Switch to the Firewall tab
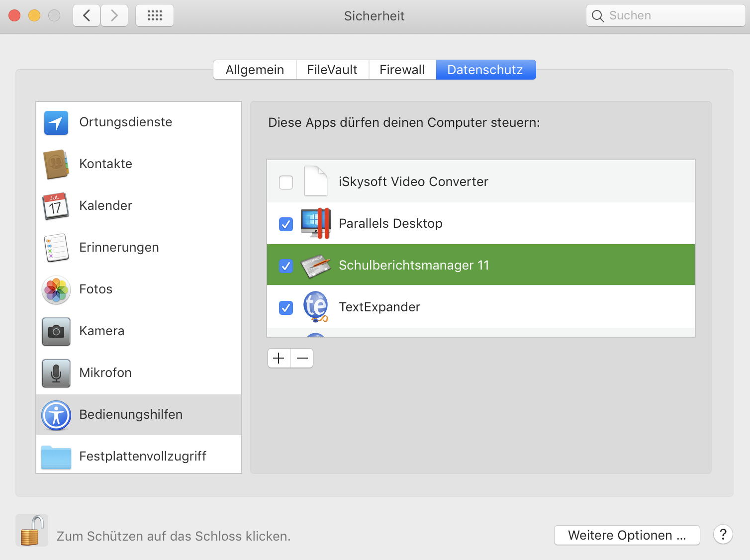The width and height of the screenshot is (750, 560). pyautogui.click(x=402, y=70)
